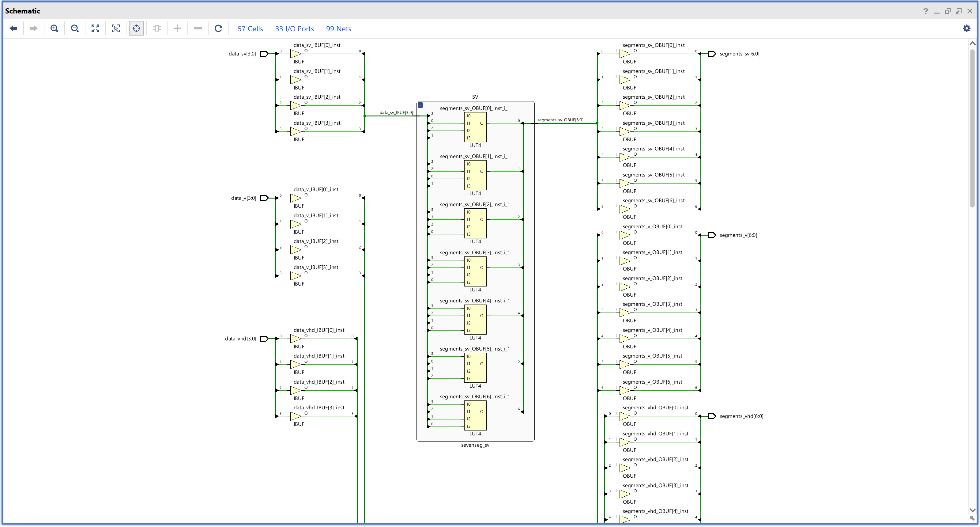Click the Zoom Fit icon
Viewport: 980px width, 527px height.
[x=96, y=28]
